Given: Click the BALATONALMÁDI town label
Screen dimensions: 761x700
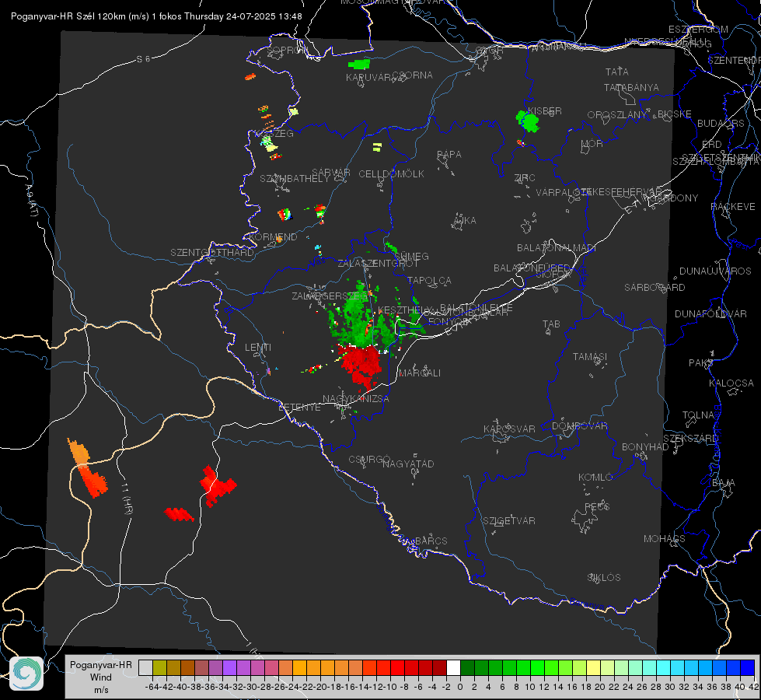Looking at the screenshot, I should coord(557,248).
